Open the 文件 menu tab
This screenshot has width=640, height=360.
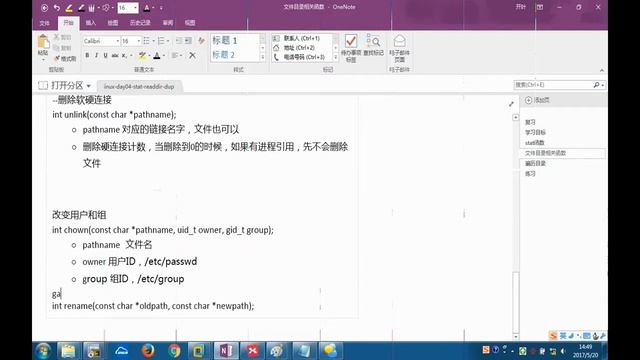(x=44, y=23)
